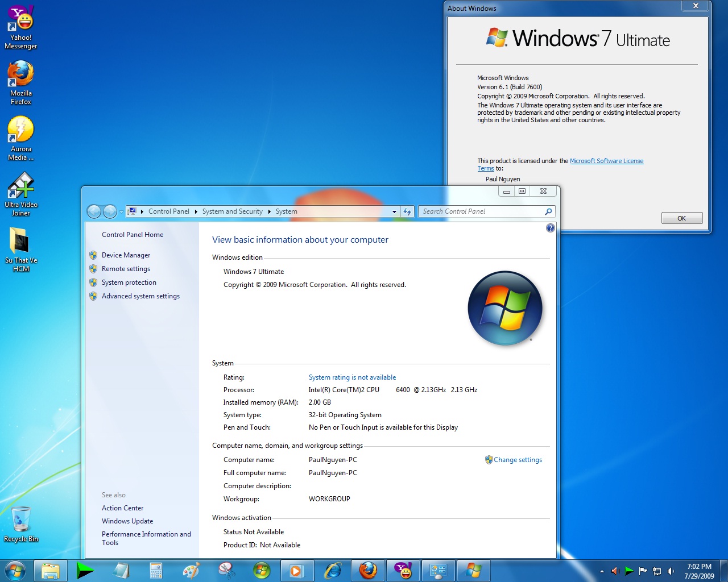The image size is (728, 582).
Task: Open Windows Media Player taskbar icon
Action: [297, 571]
